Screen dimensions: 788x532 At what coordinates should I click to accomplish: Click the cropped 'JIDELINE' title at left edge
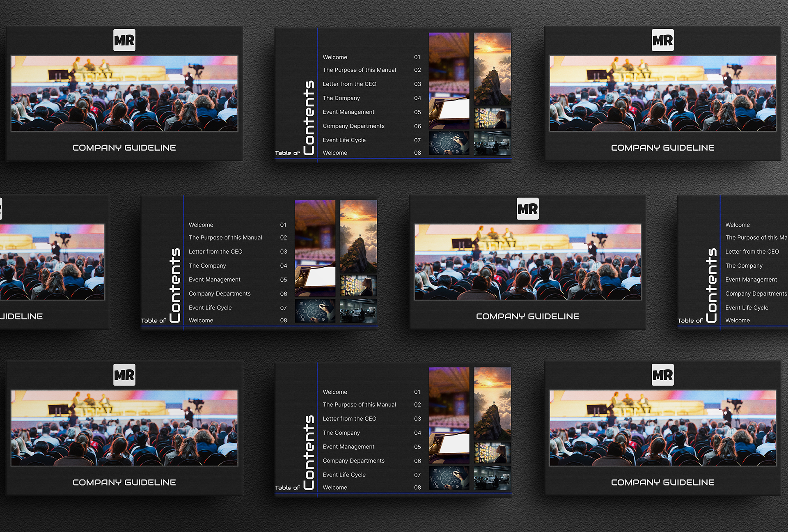[21, 316]
